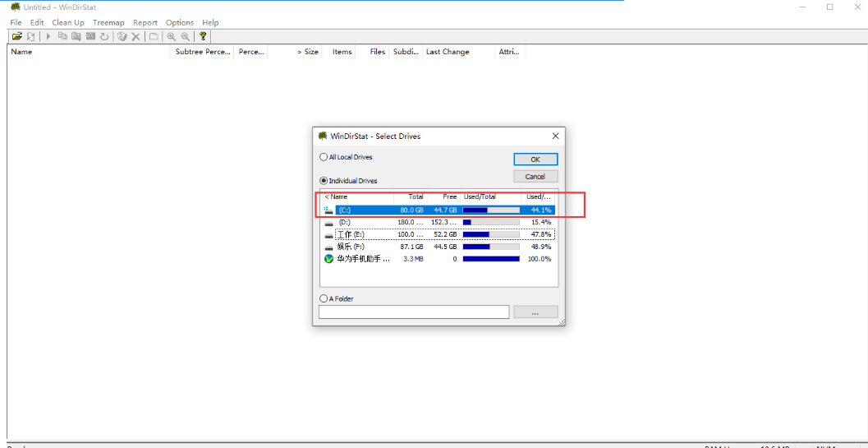Click the F: drive icon in list
868x448 pixels.
[x=328, y=247]
